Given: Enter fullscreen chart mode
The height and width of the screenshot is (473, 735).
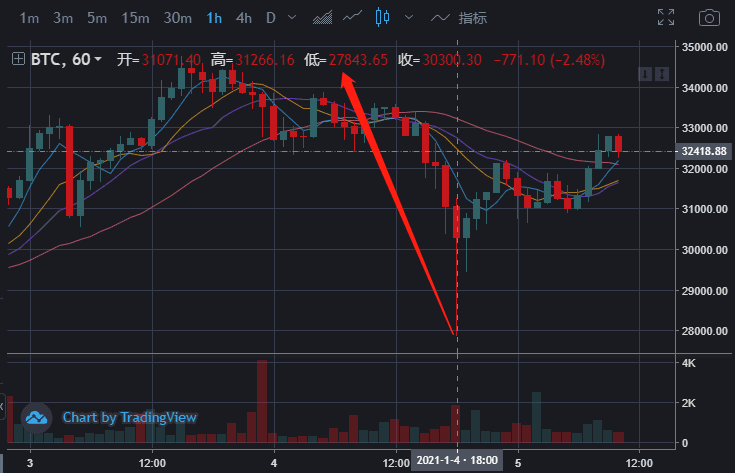Looking at the screenshot, I should (666, 17).
